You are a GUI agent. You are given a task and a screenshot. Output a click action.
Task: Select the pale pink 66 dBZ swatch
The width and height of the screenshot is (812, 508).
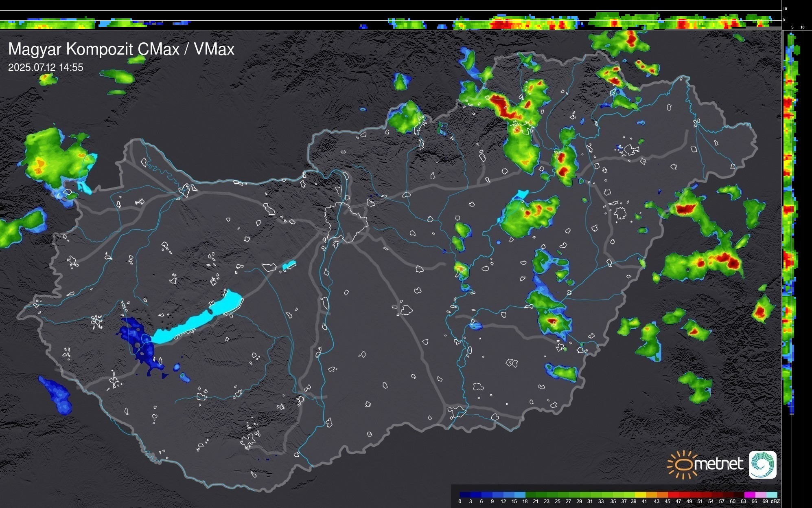tap(760, 495)
